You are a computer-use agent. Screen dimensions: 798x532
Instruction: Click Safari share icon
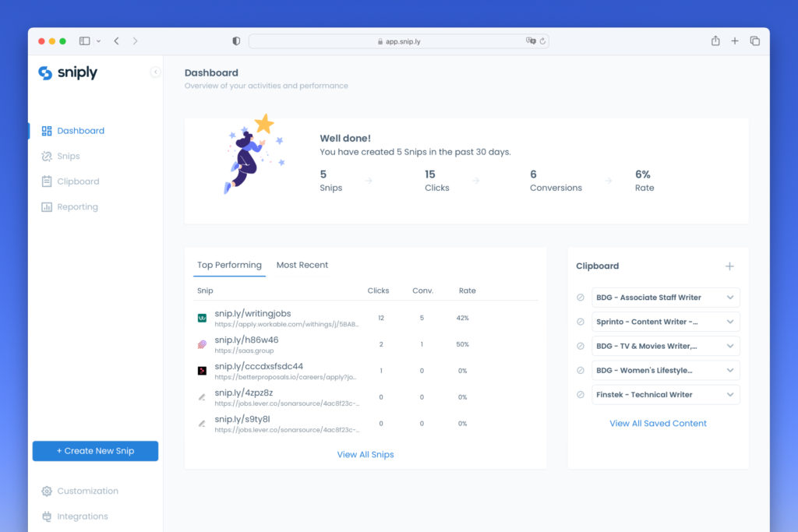pyautogui.click(x=715, y=41)
